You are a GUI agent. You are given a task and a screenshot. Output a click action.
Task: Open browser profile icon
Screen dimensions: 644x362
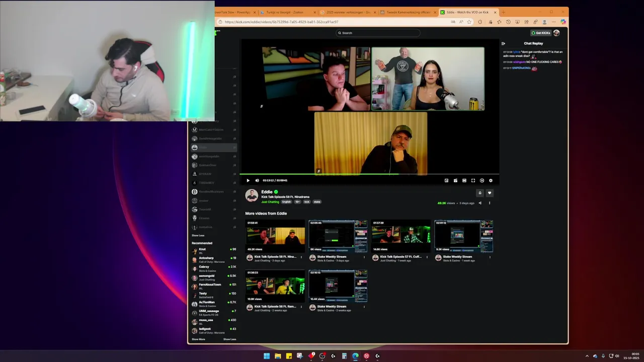coord(544,22)
